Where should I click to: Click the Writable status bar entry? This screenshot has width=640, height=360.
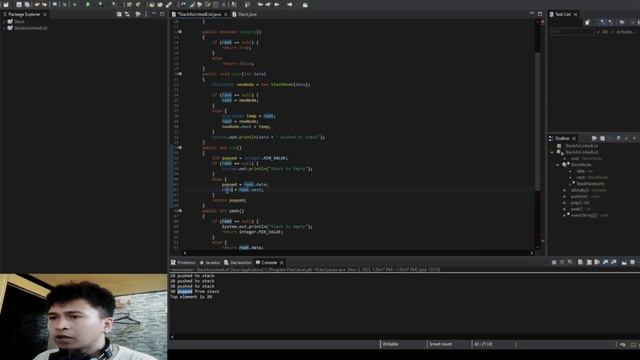(390, 344)
